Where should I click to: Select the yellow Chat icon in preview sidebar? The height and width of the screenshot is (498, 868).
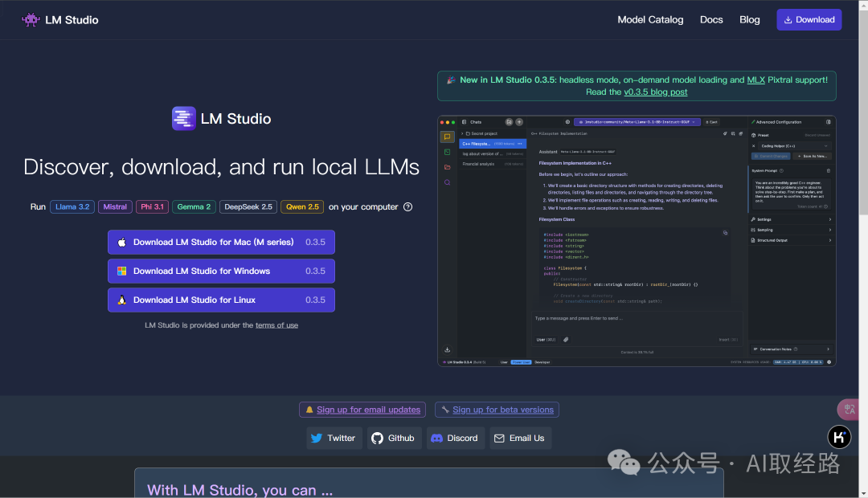coord(447,137)
